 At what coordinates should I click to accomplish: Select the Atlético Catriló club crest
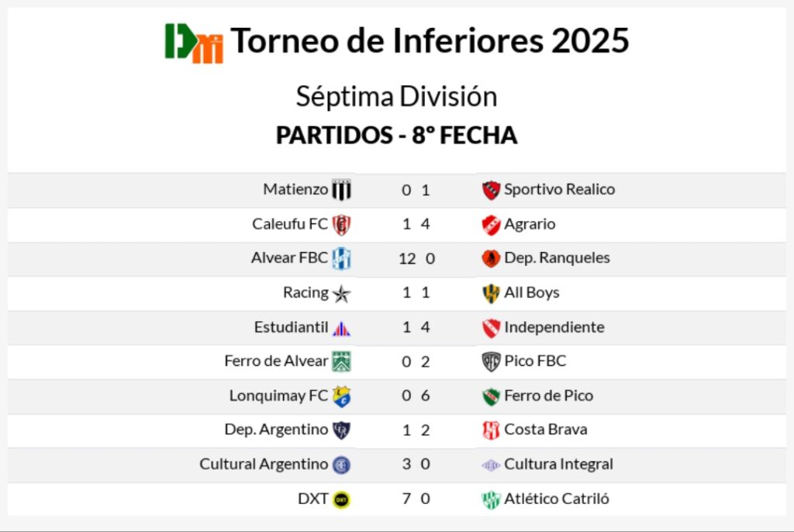(491, 499)
